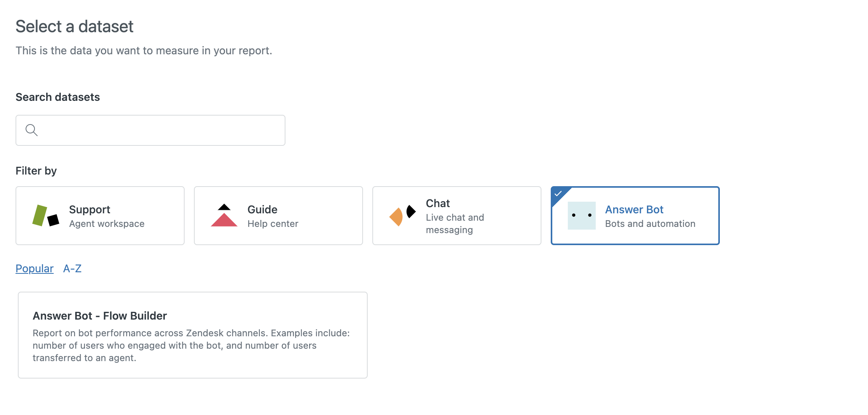Click the 'Bots and automation' subtitle
Image resolution: width=868 pixels, height=415 pixels.
click(650, 224)
